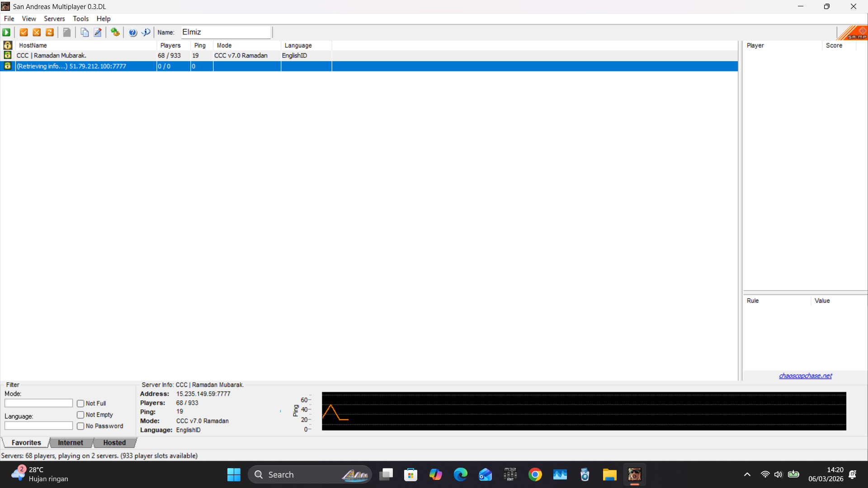Enable the No Password filter checkbox
868x488 pixels.
[x=80, y=426]
